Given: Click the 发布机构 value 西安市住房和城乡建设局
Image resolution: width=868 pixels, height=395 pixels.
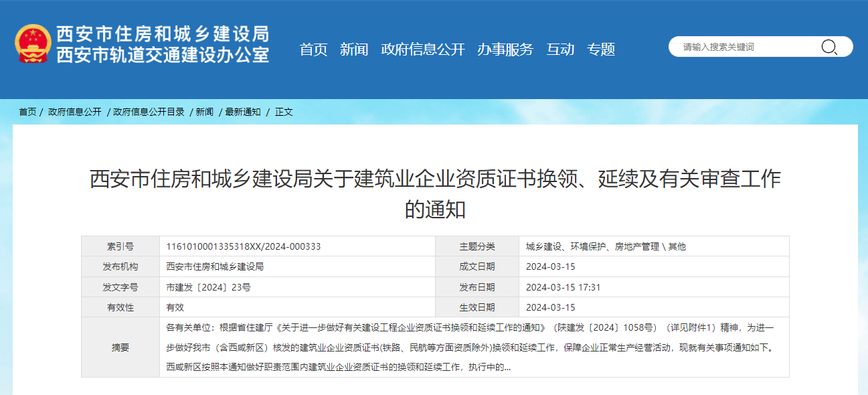Looking at the screenshot, I should point(210,266).
